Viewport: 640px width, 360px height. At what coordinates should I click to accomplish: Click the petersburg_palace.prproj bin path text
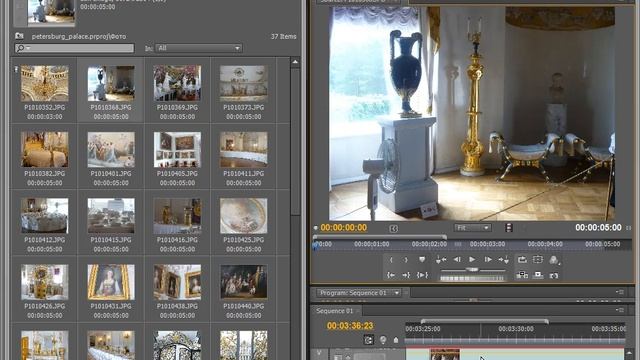79,36
